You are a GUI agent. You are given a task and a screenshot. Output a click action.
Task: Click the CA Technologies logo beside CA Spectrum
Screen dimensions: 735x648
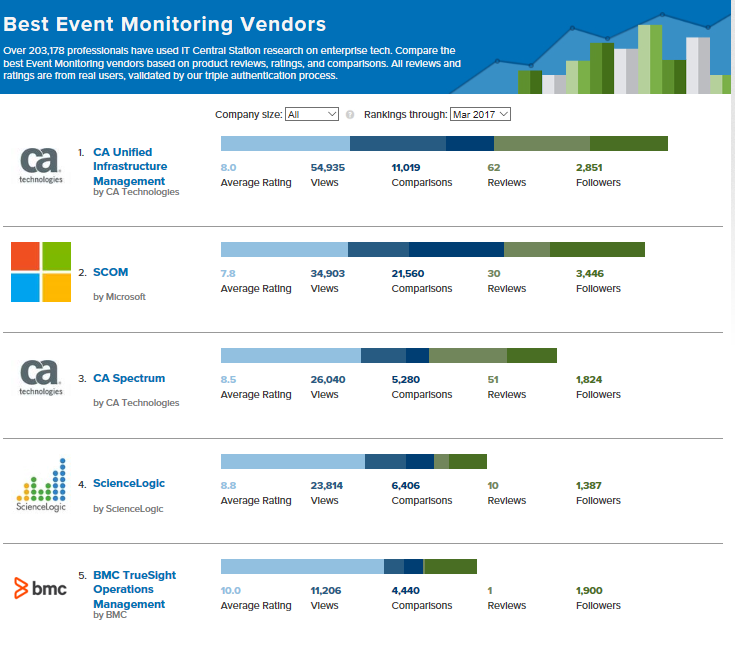click(x=41, y=377)
